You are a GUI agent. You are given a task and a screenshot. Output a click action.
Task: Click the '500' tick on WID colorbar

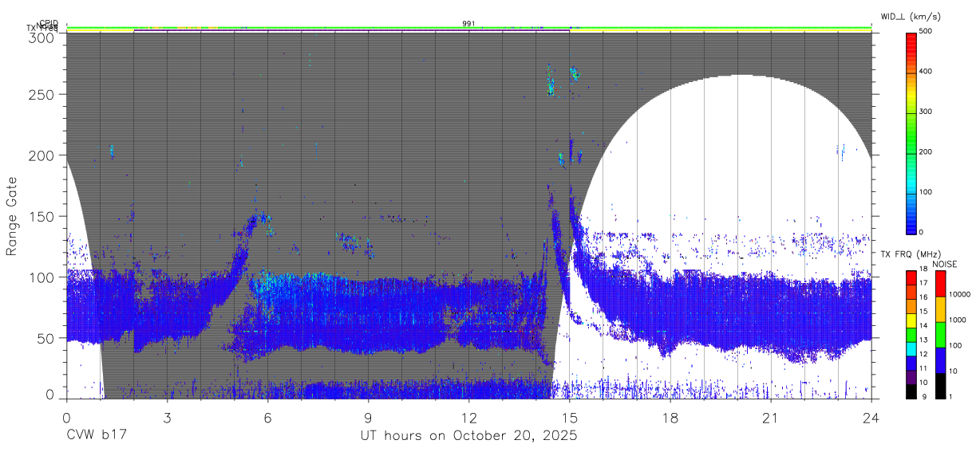pos(927,32)
